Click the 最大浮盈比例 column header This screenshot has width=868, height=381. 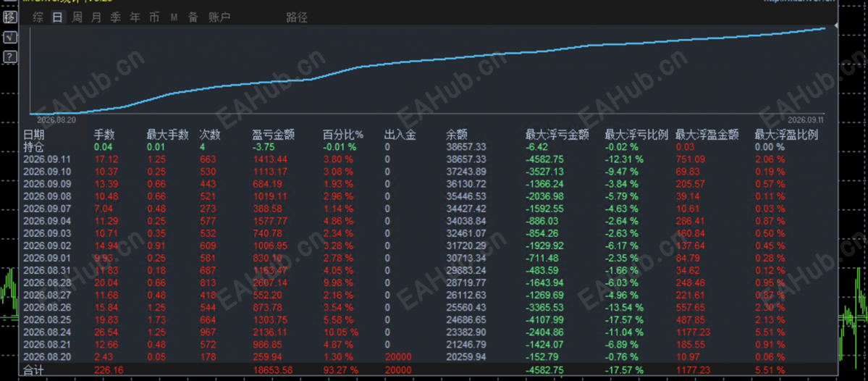click(787, 135)
